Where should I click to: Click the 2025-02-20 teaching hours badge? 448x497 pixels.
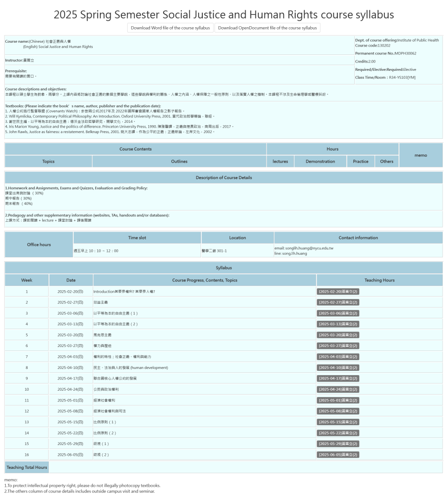tap(338, 291)
